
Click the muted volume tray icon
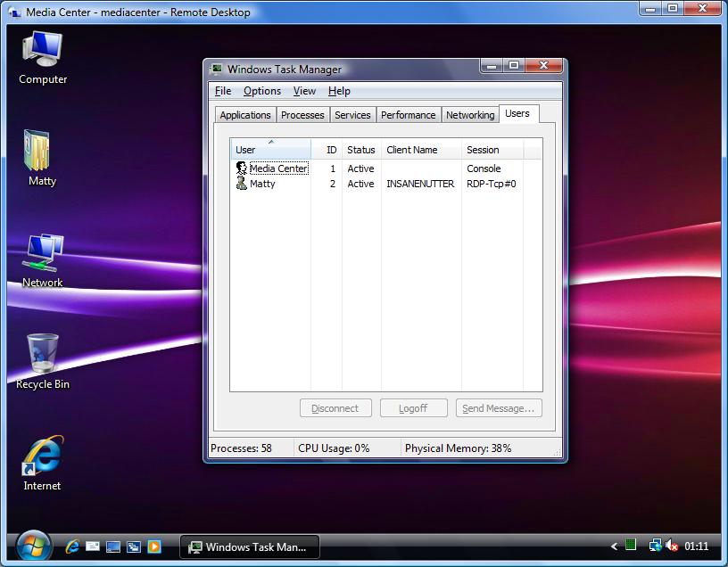(x=672, y=546)
